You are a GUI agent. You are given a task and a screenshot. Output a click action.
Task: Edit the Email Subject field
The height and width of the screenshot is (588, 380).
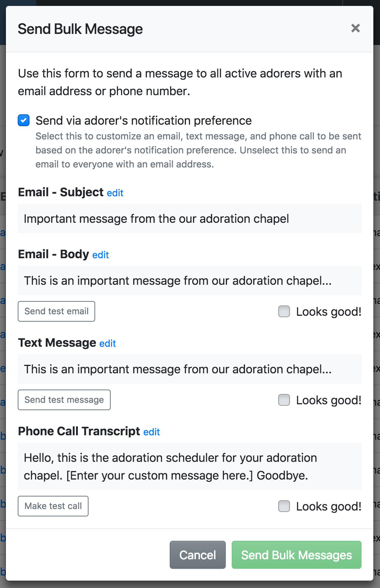pos(115,193)
